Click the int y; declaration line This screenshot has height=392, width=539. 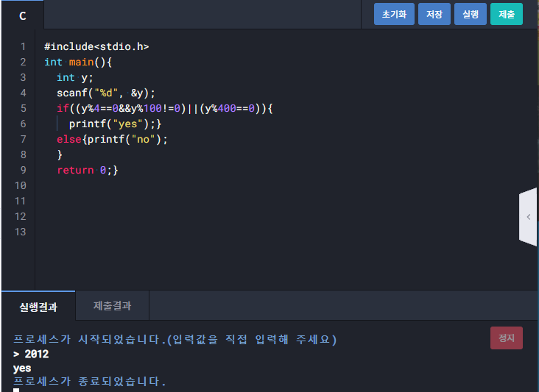click(75, 77)
